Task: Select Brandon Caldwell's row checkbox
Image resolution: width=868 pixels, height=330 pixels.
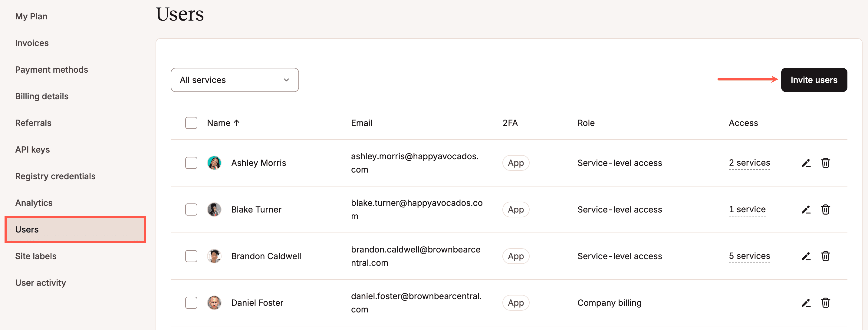Action: coord(191,256)
